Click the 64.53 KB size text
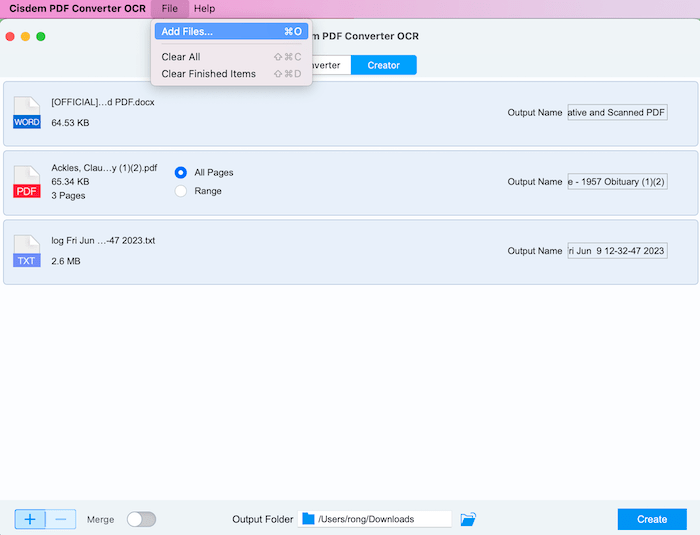Image resolution: width=700 pixels, height=535 pixels. [x=70, y=123]
